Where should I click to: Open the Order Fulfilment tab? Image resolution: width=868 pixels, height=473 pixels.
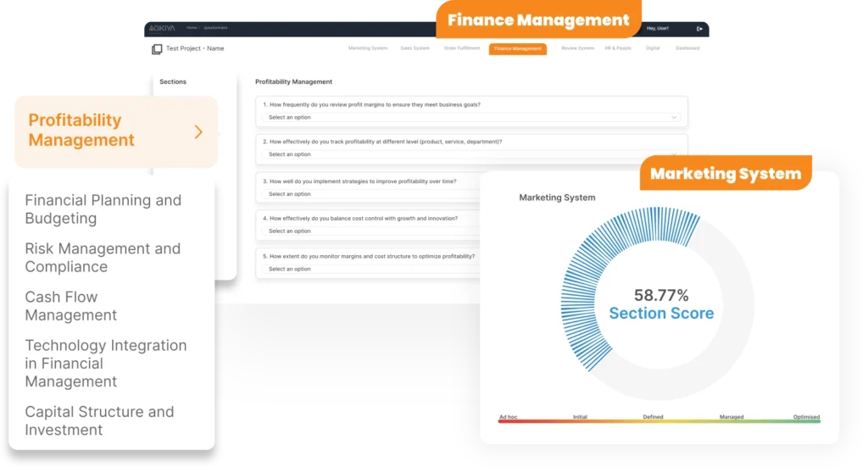pyautogui.click(x=461, y=48)
